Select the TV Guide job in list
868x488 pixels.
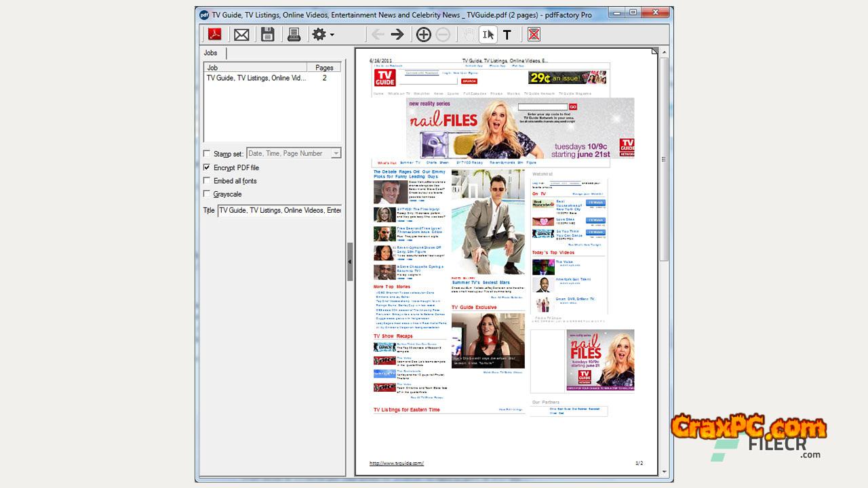pyautogui.click(x=256, y=78)
